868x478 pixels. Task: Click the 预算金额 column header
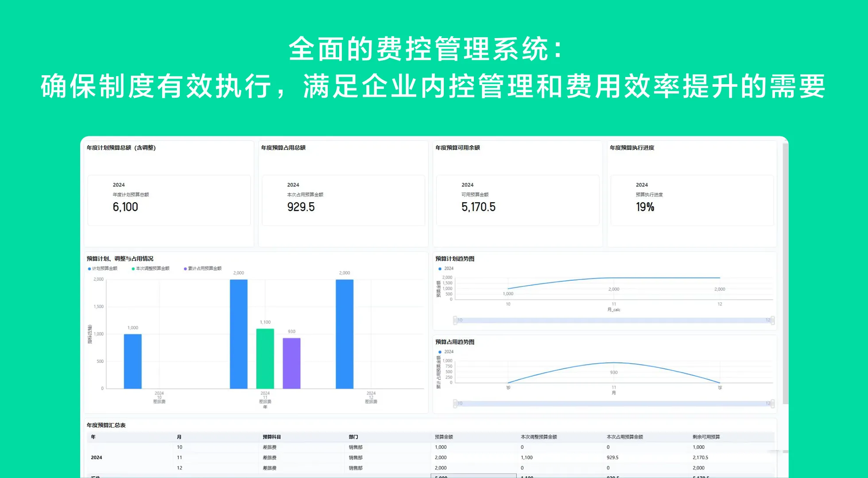pos(444,437)
